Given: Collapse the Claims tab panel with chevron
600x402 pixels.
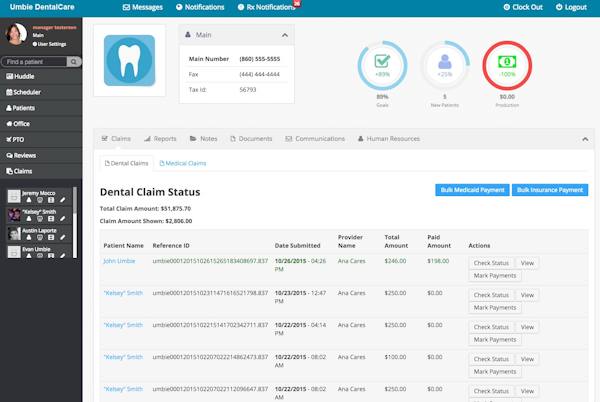Looking at the screenshot, I should (585, 139).
